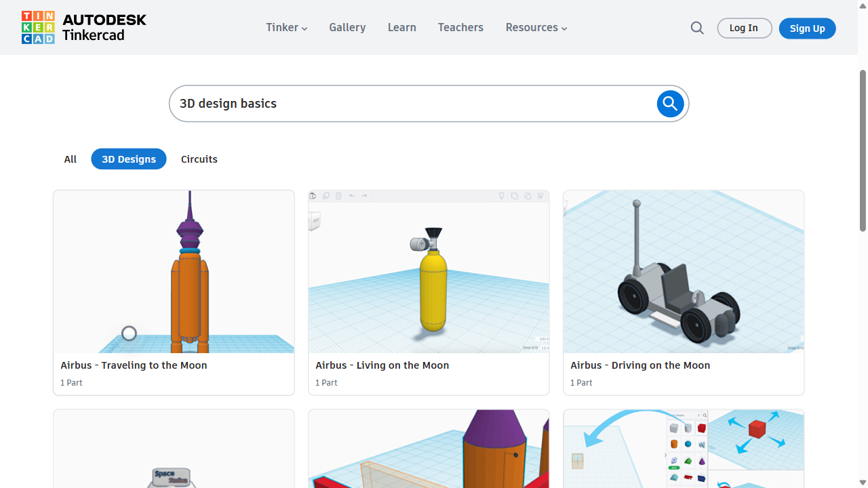The height and width of the screenshot is (488, 868).
Task: Click the Log In button
Action: coord(744,28)
